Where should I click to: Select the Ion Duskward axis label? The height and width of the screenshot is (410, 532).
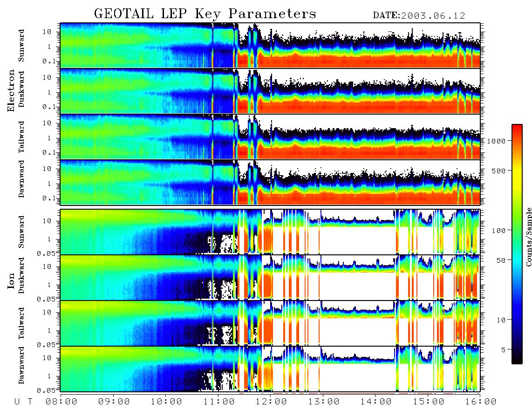pyautogui.click(x=21, y=275)
